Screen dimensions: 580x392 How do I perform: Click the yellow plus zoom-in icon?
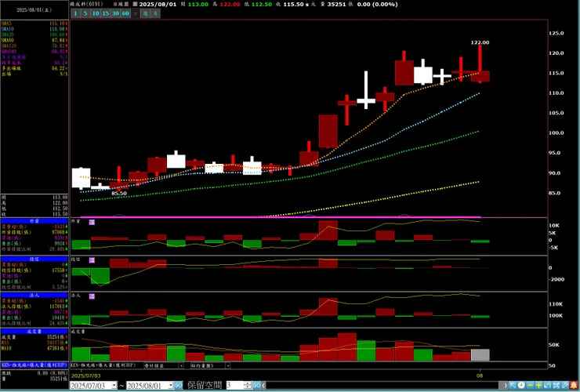[538, 386]
